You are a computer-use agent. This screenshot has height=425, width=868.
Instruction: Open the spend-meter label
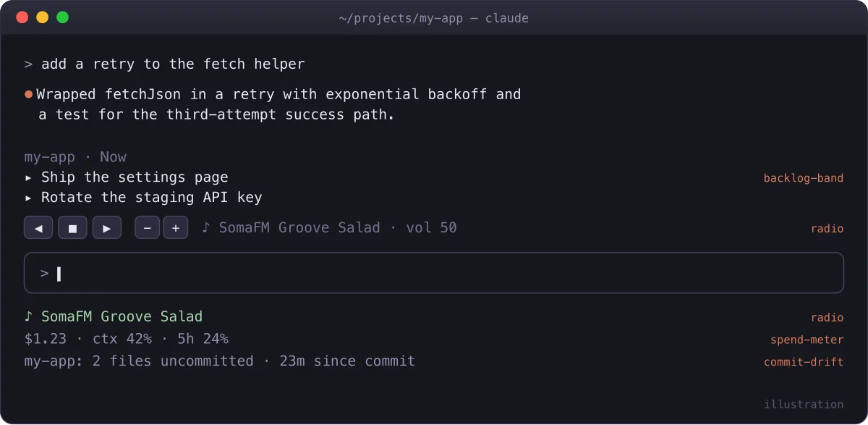[x=807, y=340]
